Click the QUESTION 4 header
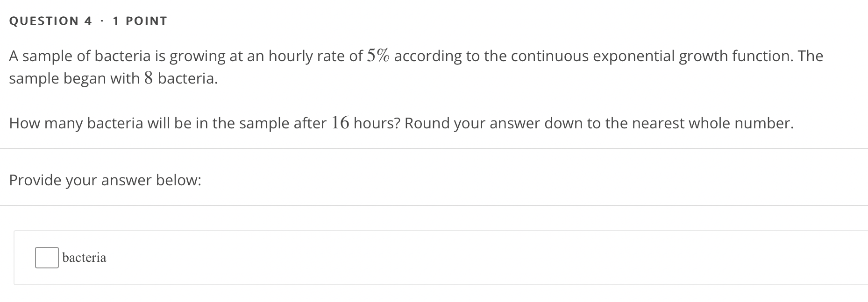This screenshot has height=302, width=868. 49,20
